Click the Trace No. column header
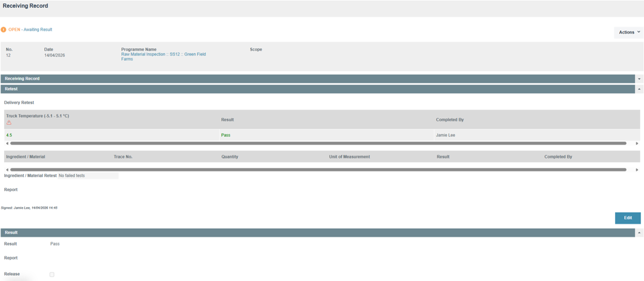The image size is (644, 281). point(123,157)
